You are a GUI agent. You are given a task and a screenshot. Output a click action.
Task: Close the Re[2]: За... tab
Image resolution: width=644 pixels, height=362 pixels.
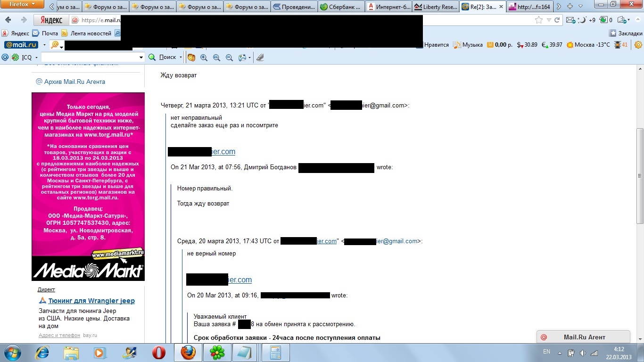(500, 7)
